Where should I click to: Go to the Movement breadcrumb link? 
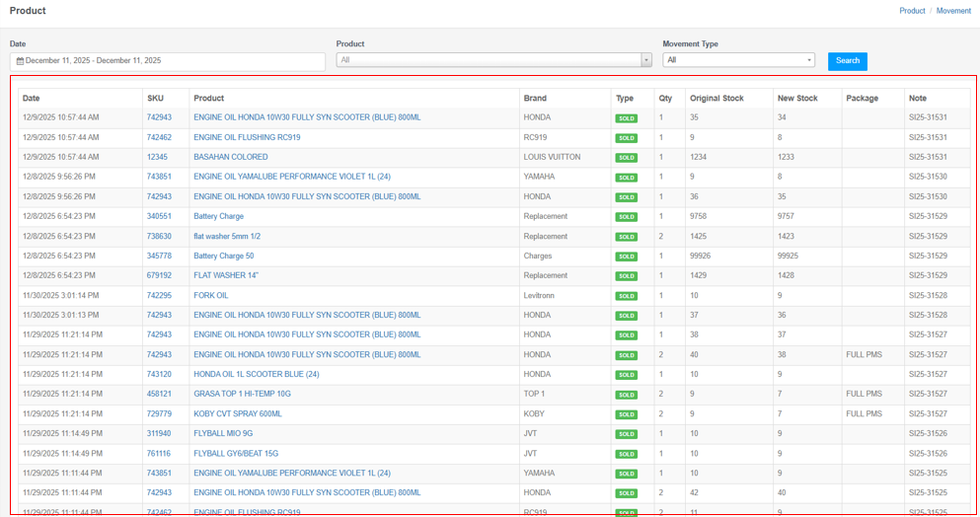[953, 11]
